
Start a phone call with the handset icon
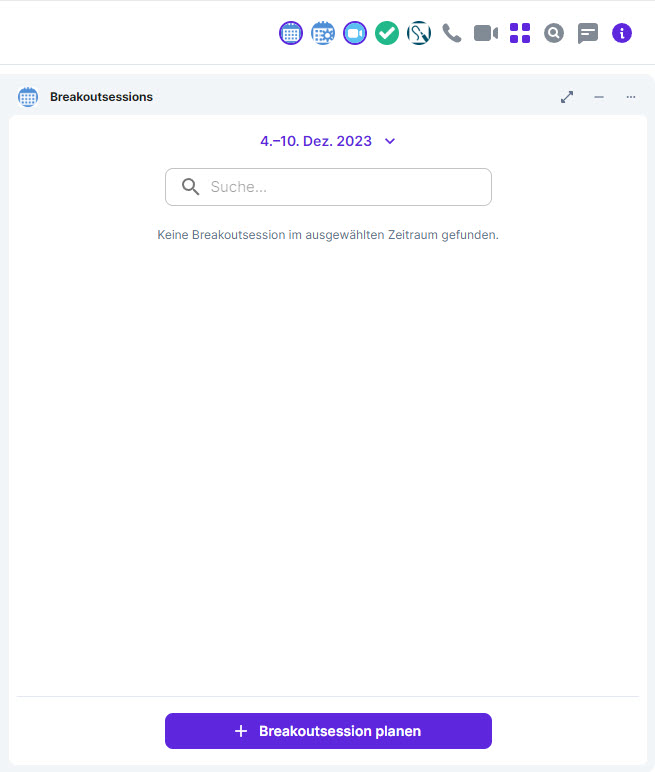click(x=452, y=33)
